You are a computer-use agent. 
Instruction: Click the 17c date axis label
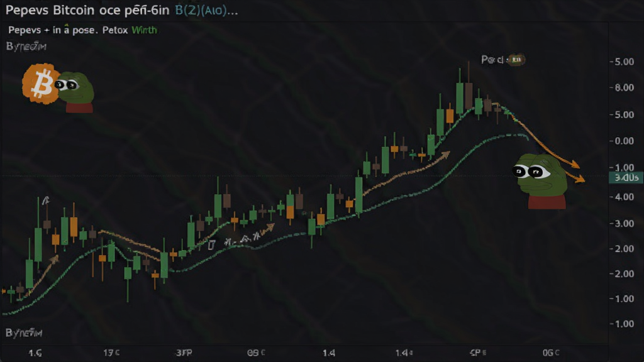[111, 353]
